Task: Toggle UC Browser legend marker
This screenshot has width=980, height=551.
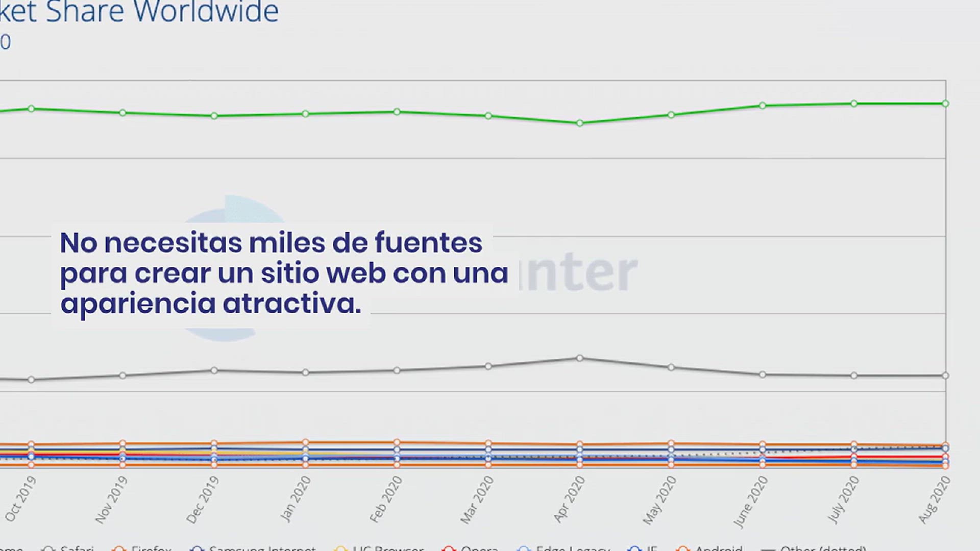Action: pyautogui.click(x=340, y=549)
